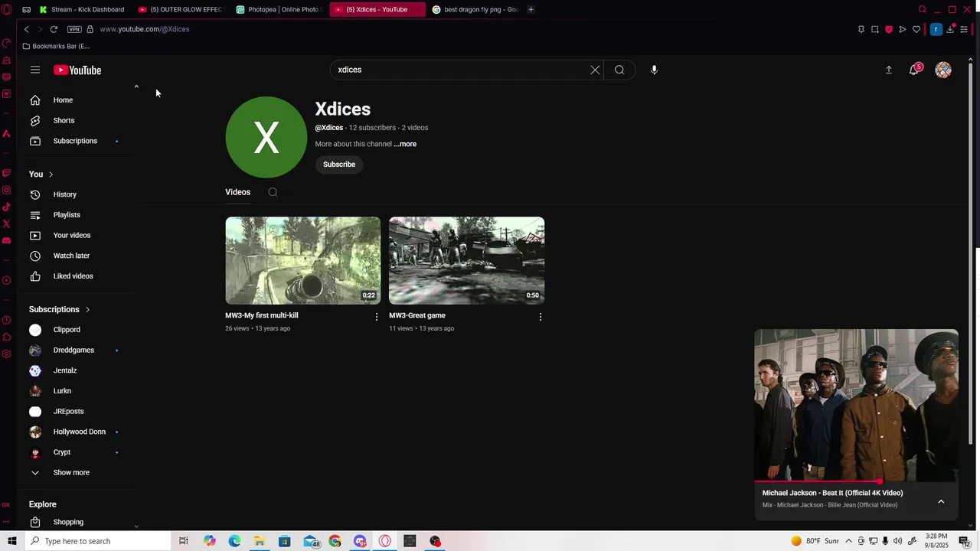Open Instagram in Opera sidebar

pos(6,190)
